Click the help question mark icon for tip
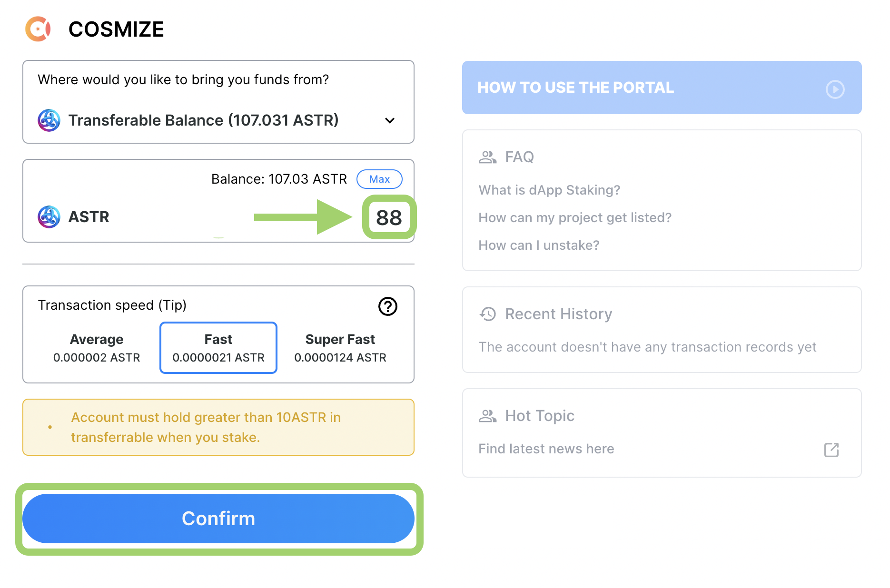Image resolution: width=890 pixels, height=588 pixels. tap(387, 306)
